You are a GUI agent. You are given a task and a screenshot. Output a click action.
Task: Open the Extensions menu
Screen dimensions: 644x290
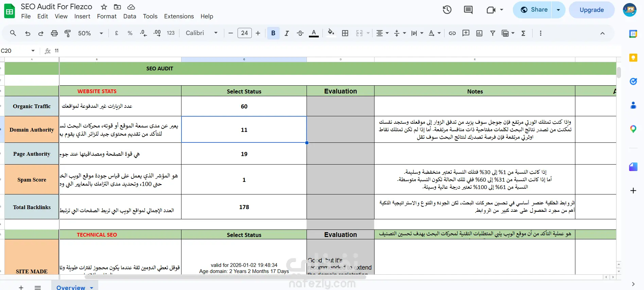[179, 16]
